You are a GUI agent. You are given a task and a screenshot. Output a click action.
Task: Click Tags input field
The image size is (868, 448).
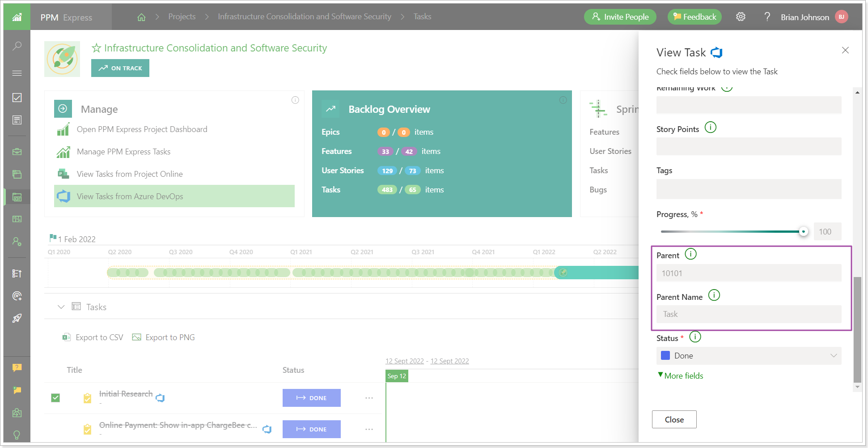(x=749, y=189)
